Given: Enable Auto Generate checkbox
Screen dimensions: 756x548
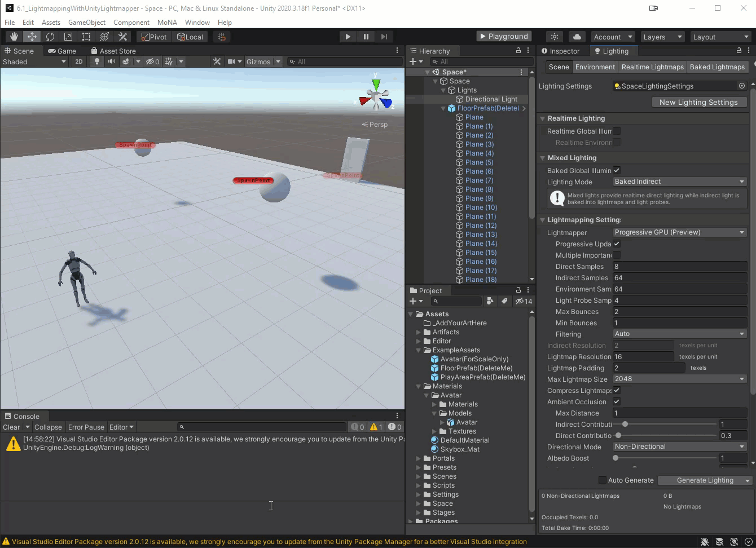Looking at the screenshot, I should [x=602, y=480].
